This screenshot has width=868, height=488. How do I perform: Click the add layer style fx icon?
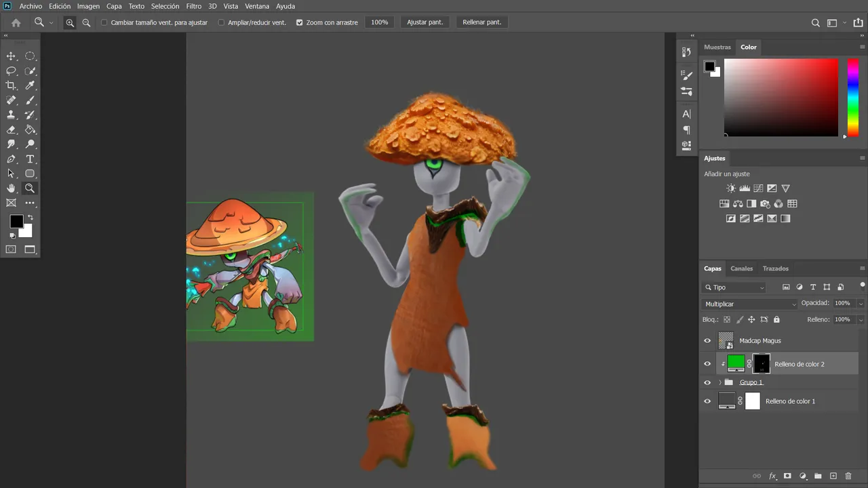pos(772,476)
